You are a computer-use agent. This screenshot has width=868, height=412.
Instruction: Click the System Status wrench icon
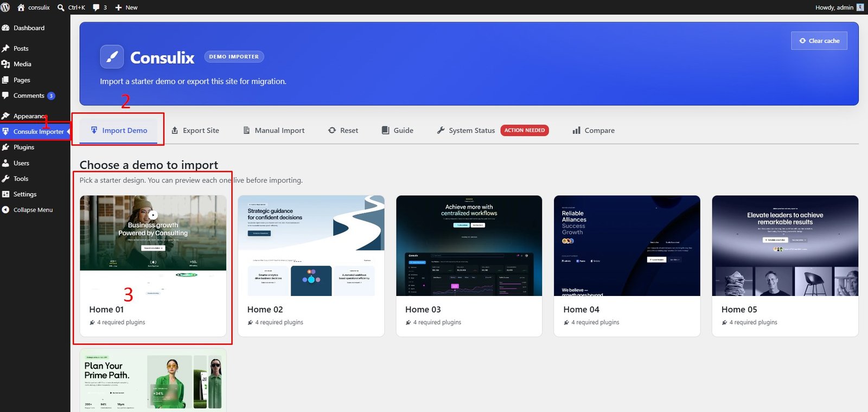click(441, 130)
